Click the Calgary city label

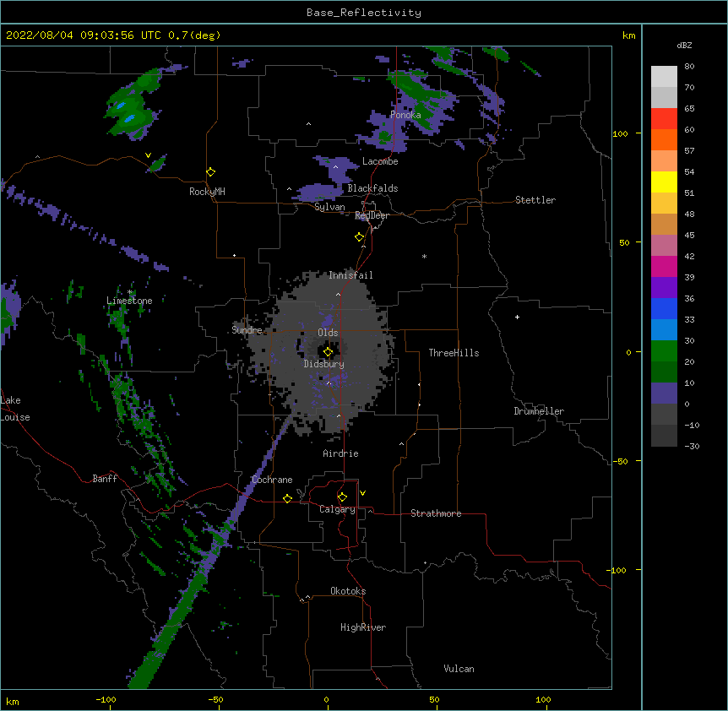coord(337,509)
